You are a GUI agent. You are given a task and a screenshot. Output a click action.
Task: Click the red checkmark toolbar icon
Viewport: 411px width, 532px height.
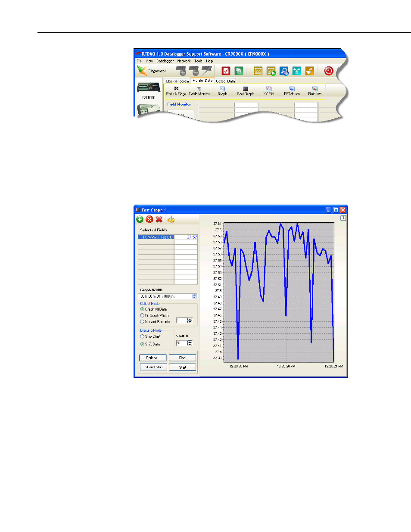pos(226,71)
